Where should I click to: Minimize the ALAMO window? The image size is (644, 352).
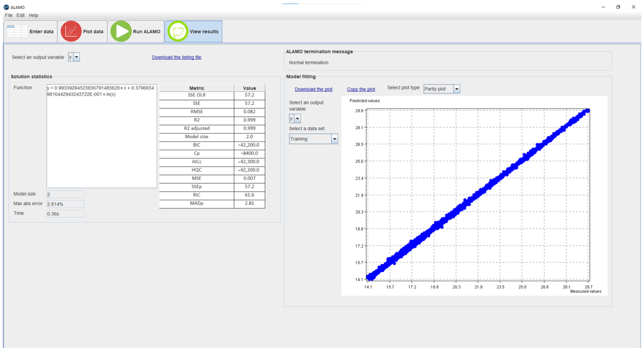pyautogui.click(x=603, y=7)
